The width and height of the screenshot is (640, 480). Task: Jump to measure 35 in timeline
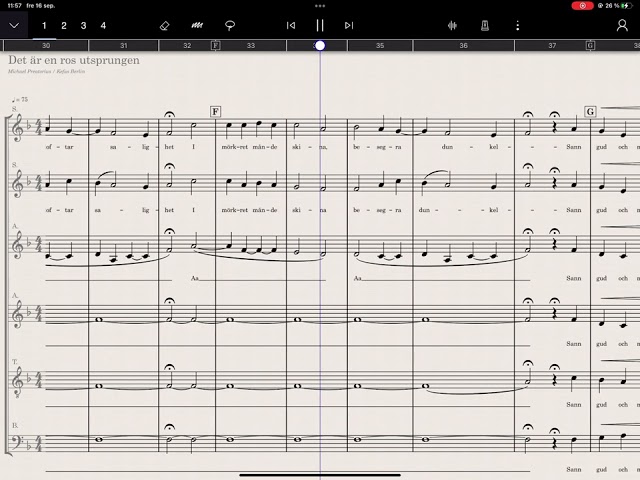[x=380, y=45]
